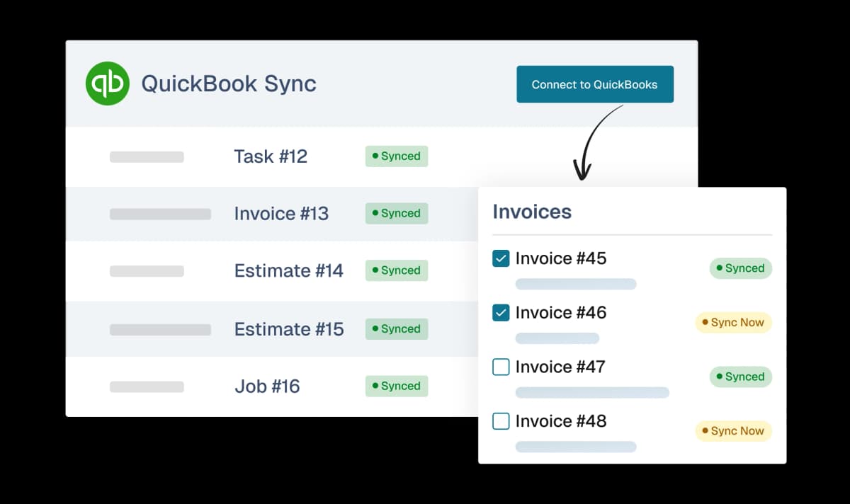Click the Sync Now indicator for Invoice #48
This screenshot has height=504, width=850.
click(x=733, y=431)
